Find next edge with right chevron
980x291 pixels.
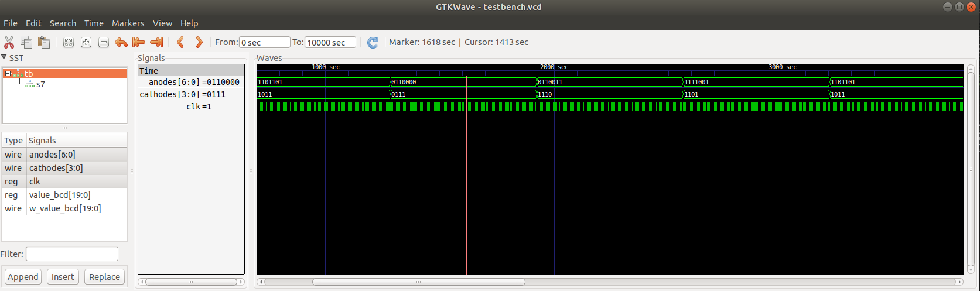[x=199, y=42]
